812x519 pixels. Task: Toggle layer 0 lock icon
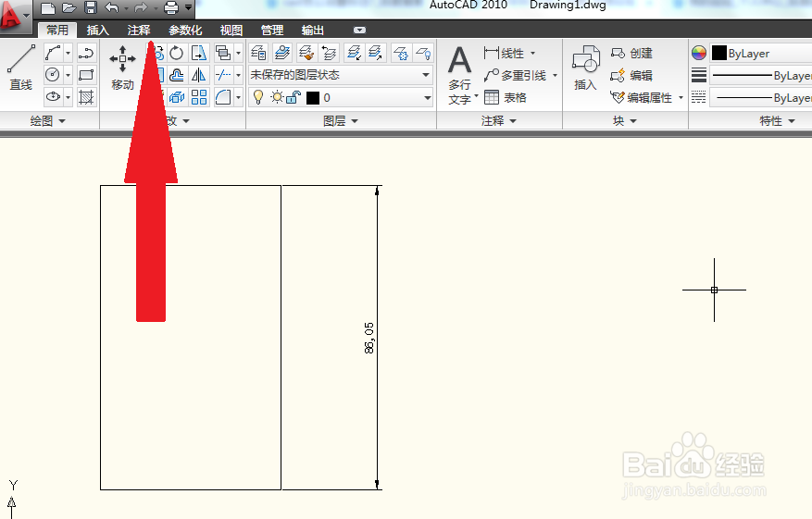click(294, 97)
